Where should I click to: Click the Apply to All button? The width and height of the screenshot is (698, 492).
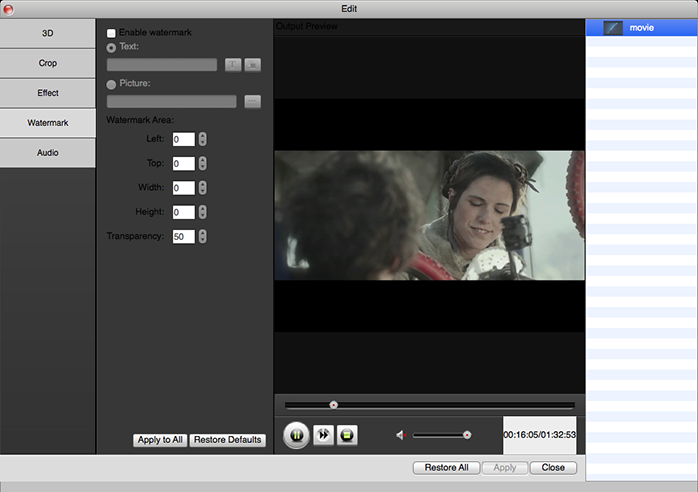pos(160,440)
